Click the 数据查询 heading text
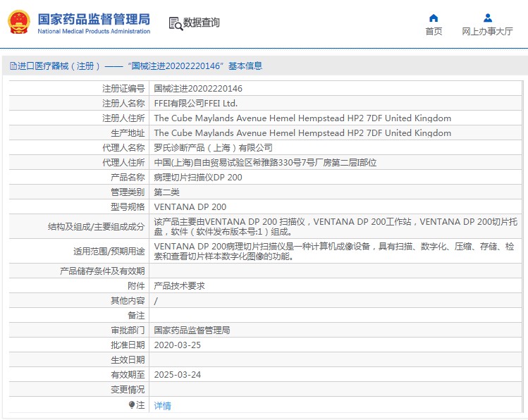The image size is (528, 420). (x=201, y=23)
